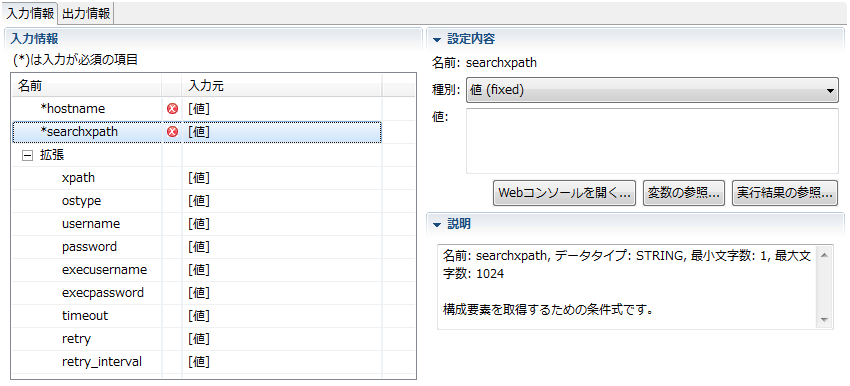
Task: Select the *hostname row
Action: coord(196,109)
